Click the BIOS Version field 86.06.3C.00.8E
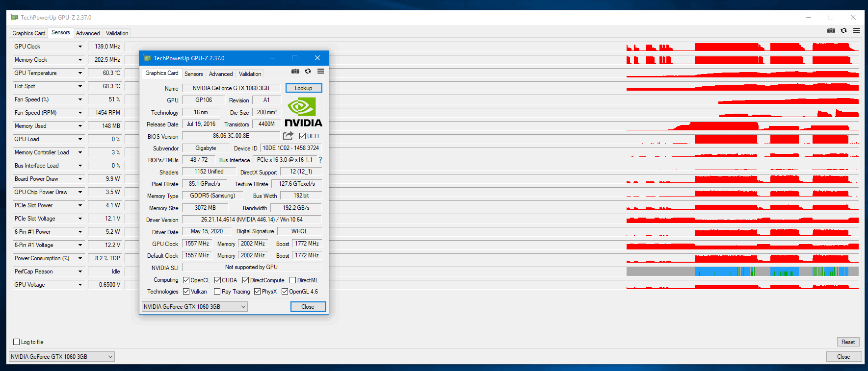Screen dimensions: 868x371 click(231, 136)
